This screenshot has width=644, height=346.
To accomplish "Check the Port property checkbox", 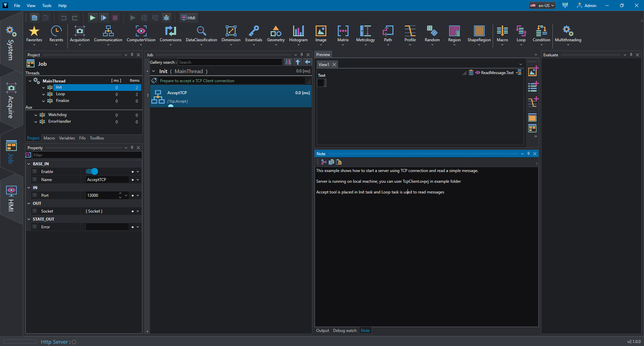I will coord(35,195).
